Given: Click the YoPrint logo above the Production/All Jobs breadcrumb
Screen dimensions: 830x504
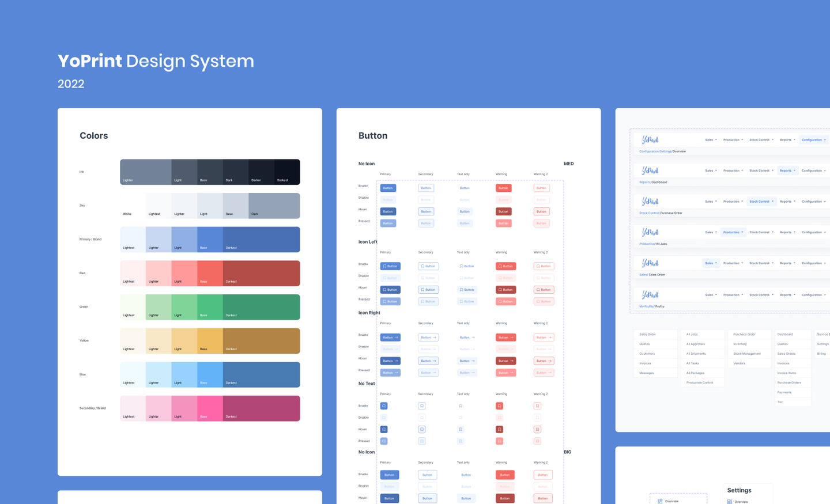Looking at the screenshot, I should (650, 232).
